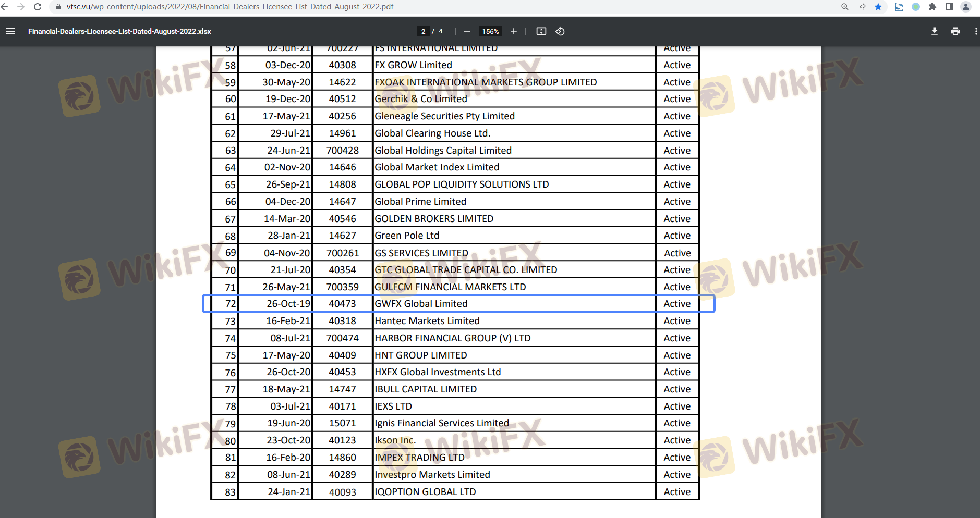
Task: Select GOLDEN BROKERS LIMITED
Action: [434, 219]
